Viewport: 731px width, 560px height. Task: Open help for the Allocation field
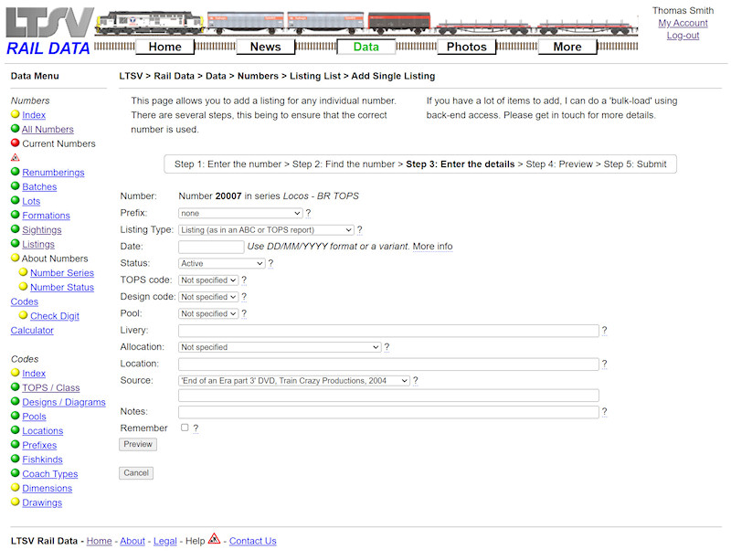coord(387,347)
